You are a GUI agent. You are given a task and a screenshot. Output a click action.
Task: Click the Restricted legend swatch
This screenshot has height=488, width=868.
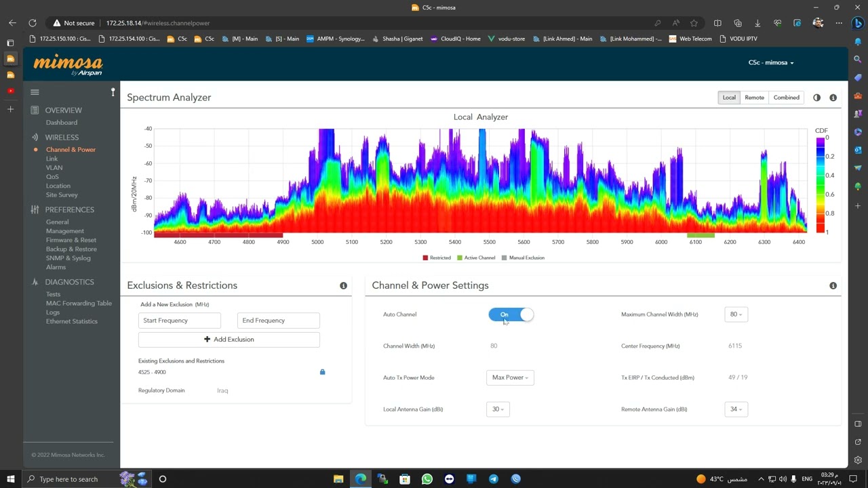click(x=425, y=258)
